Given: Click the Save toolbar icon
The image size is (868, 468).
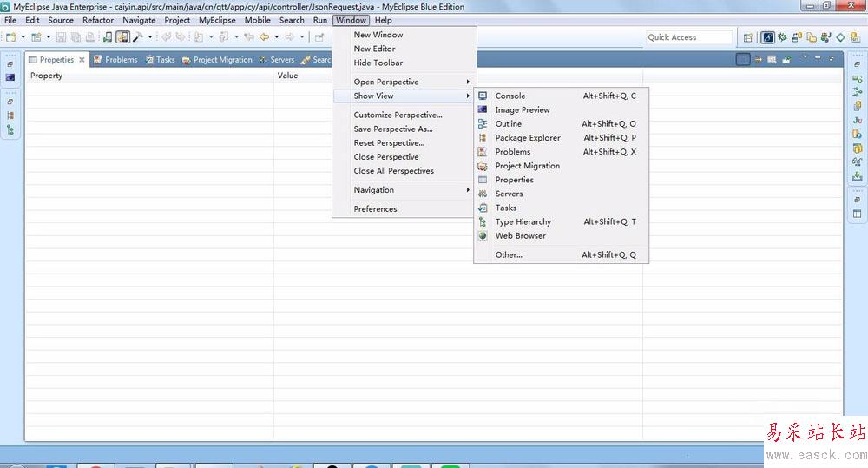Looking at the screenshot, I should (x=61, y=37).
